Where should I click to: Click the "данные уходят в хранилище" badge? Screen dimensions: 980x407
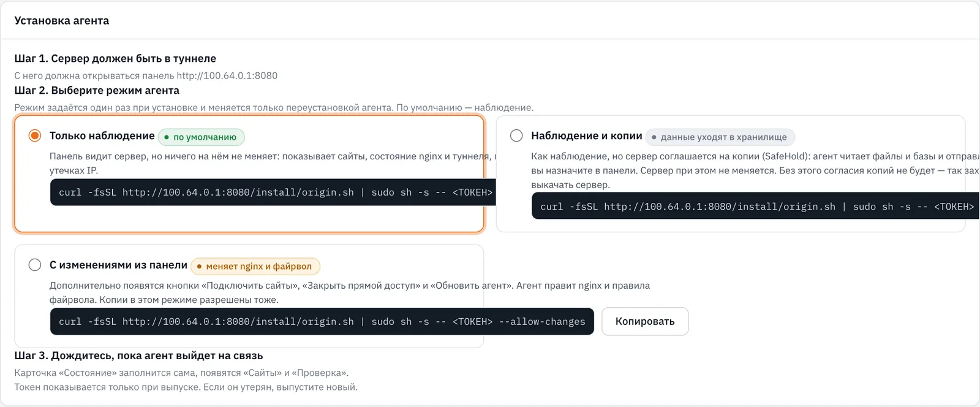click(720, 137)
